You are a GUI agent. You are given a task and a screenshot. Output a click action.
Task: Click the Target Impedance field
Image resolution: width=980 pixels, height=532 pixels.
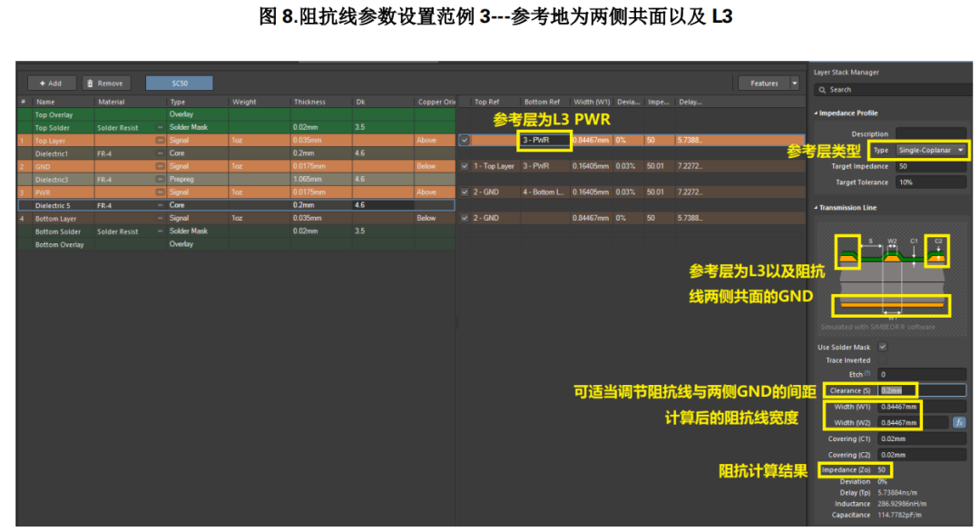click(931, 166)
